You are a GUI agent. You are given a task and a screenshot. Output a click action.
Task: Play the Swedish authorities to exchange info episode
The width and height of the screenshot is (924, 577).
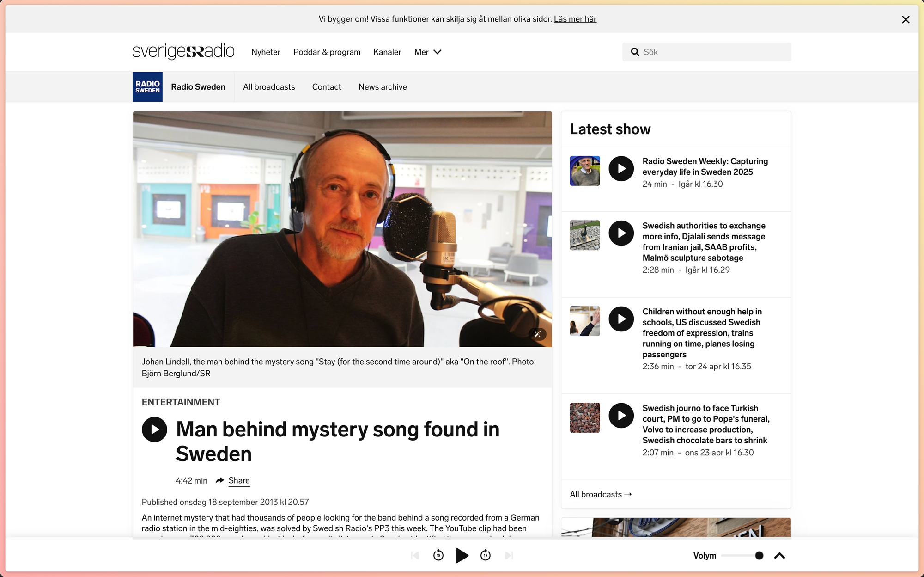click(x=621, y=233)
